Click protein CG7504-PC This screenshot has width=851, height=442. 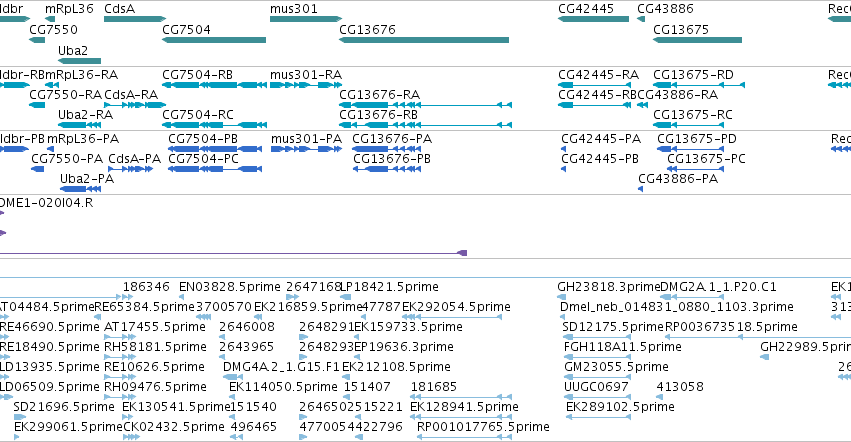204,159
